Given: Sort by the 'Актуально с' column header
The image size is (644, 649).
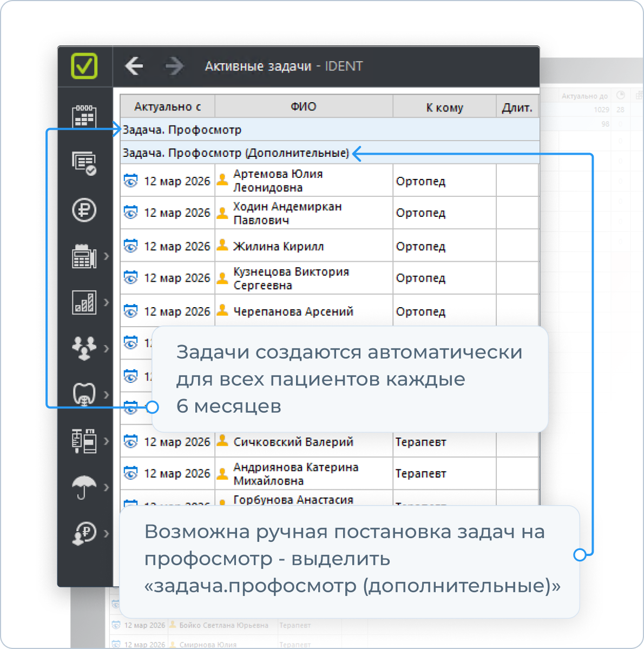Looking at the screenshot, I should [x=167, y=107].
